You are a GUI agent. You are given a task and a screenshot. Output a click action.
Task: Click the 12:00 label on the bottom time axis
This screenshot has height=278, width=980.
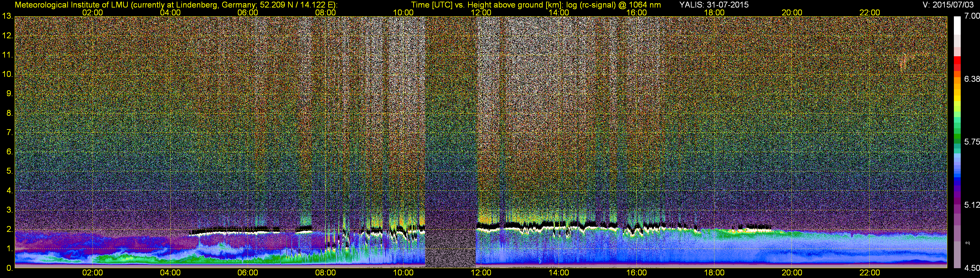(481, 273)
